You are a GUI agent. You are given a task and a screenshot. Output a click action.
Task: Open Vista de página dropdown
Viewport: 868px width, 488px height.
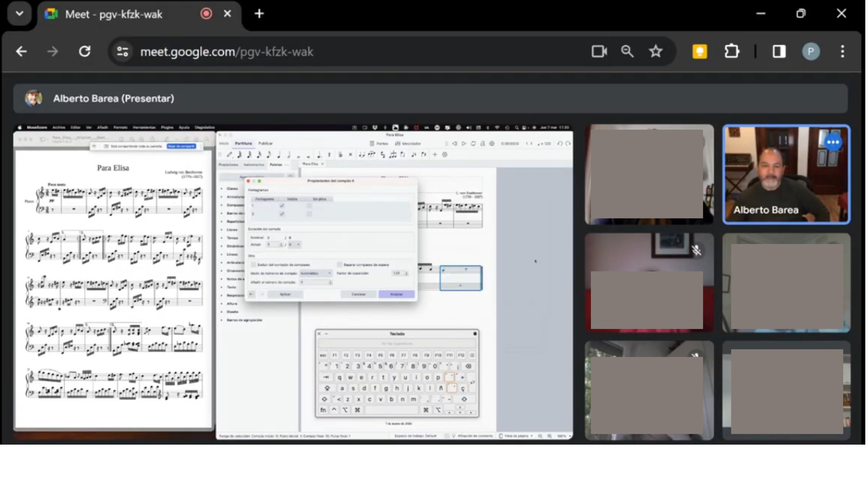(516, 436)
